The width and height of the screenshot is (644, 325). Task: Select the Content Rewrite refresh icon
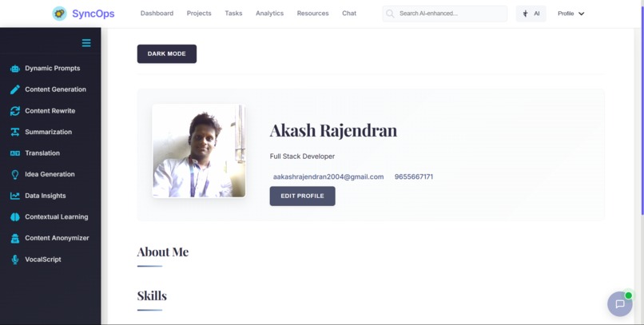(x=15, y=111)
